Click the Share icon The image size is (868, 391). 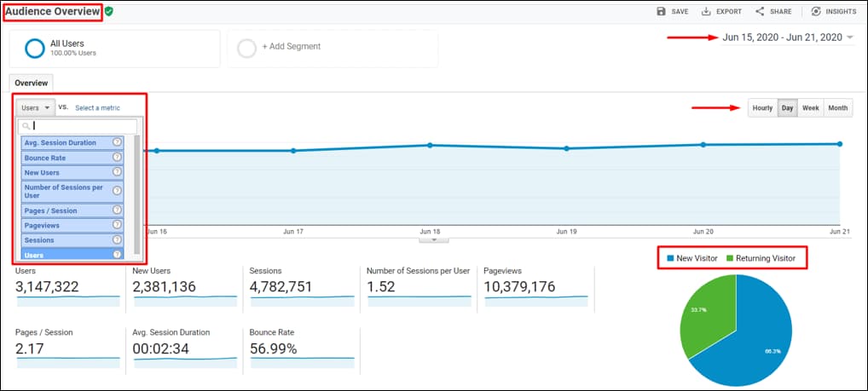[760, 11]
